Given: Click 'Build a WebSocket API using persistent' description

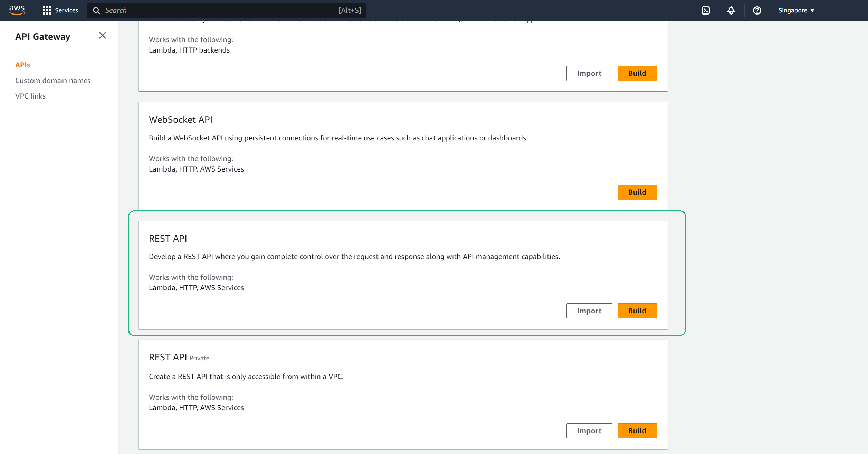Looking at the screenshot, I should [x=338, y=138].
